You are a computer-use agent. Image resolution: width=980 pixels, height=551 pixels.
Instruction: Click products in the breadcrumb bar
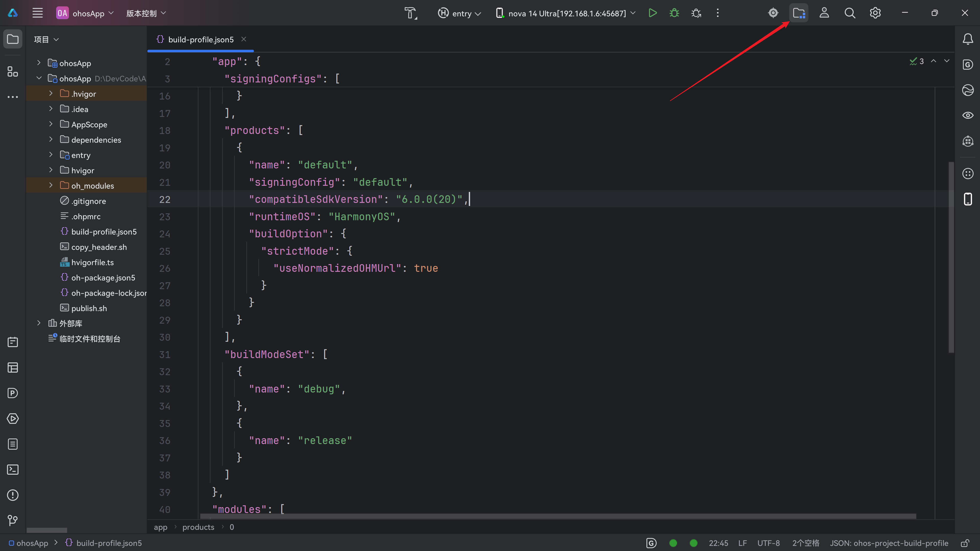(x=198, y=527)
